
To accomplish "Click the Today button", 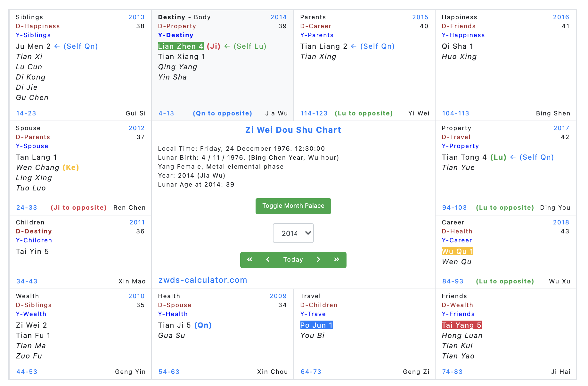I will coord(293,260).
